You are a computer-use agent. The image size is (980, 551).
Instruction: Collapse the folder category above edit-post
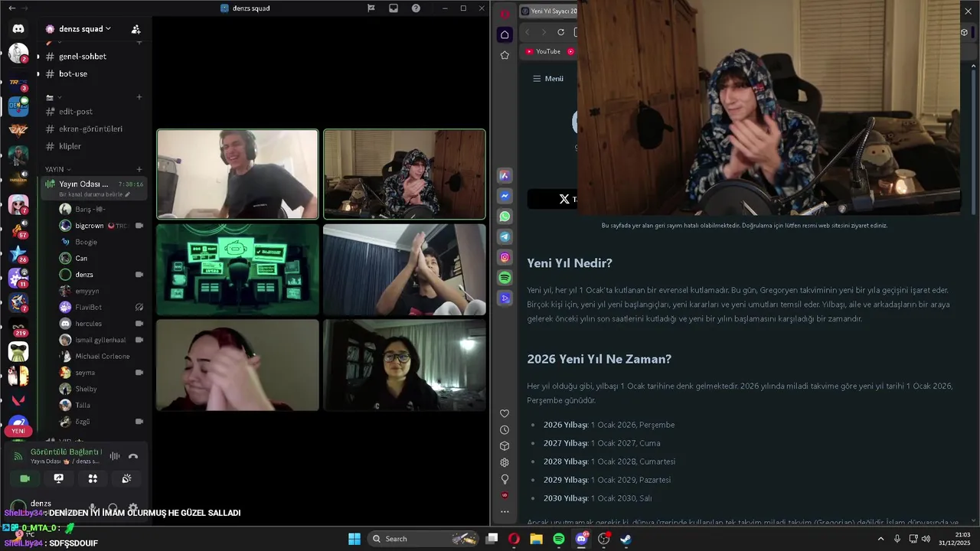coord(54,97)
